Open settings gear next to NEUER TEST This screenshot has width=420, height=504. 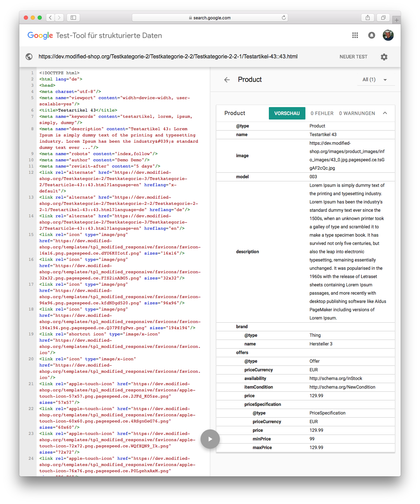pos(384,57)
